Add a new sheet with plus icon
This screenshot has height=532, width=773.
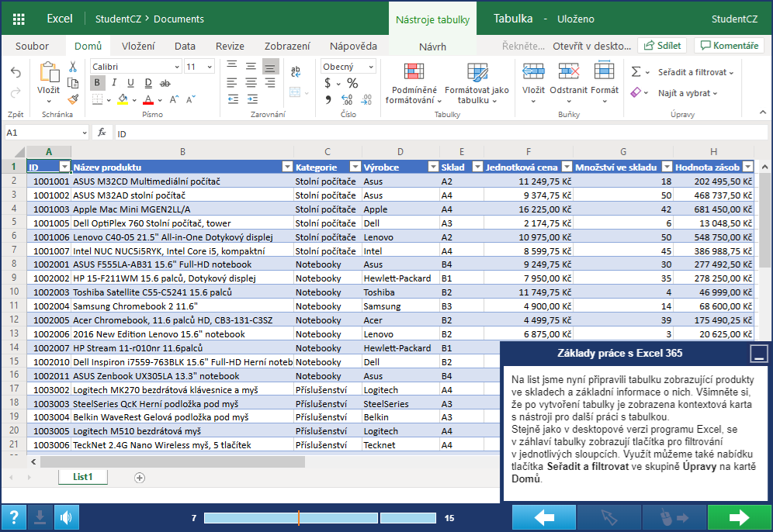(140, 477)
